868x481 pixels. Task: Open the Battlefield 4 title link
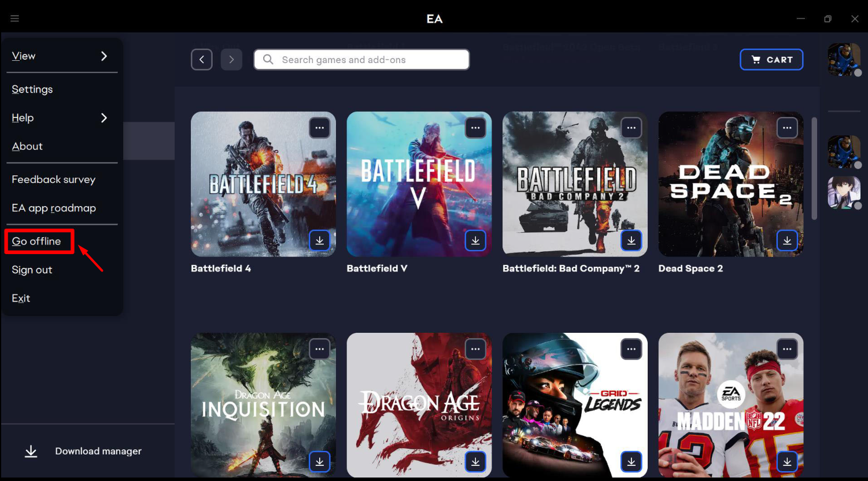point(221,269)
